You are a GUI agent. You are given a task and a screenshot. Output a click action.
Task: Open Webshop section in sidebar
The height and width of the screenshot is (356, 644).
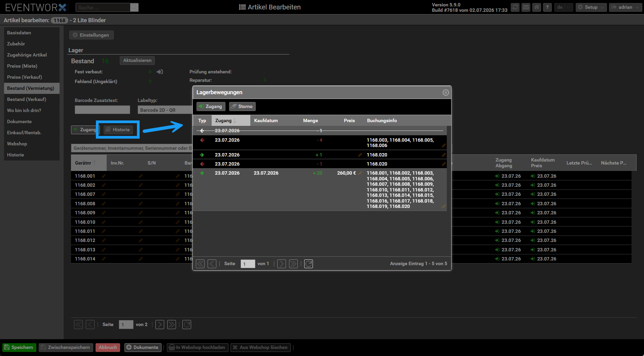click(32, 144)
